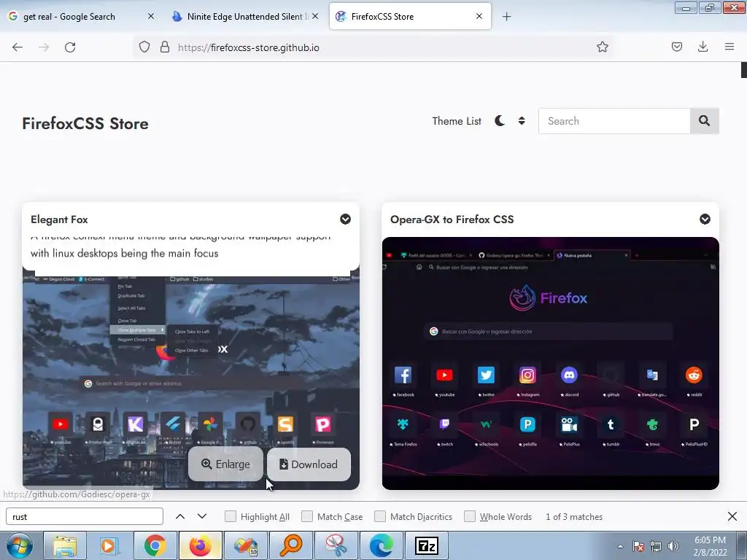Open Windows Explorer from taskbar
Screen dimensions: 747x560
point(65,546)
